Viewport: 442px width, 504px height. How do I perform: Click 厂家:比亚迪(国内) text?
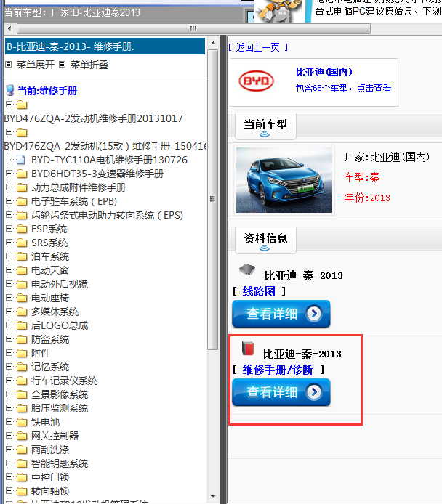click(387, 157)
